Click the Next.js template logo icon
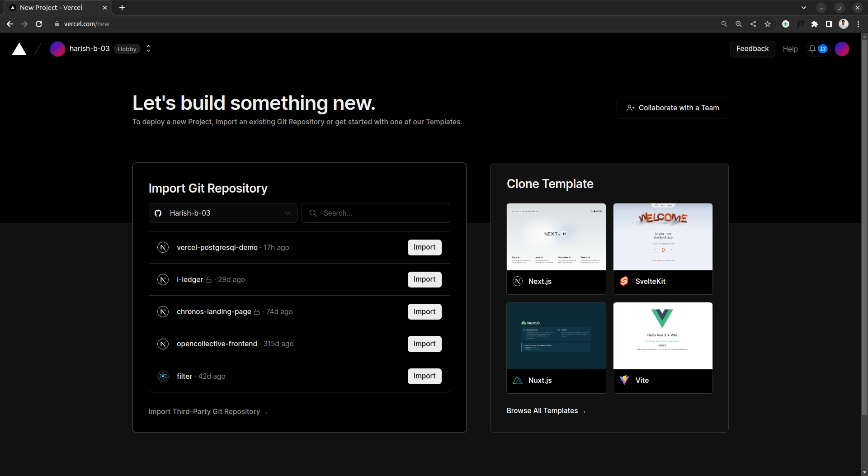Screen dimensions: 868x476 [518, 282]
